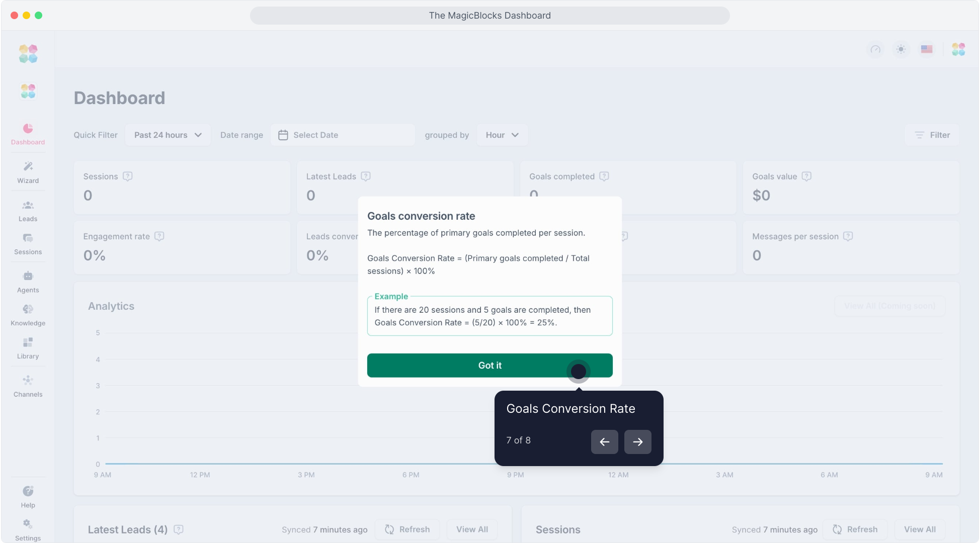The width and height of the screenshot is (980, 543).
Task: Expand Past 24 hours quick filter
Action: [x=168, y=135]
